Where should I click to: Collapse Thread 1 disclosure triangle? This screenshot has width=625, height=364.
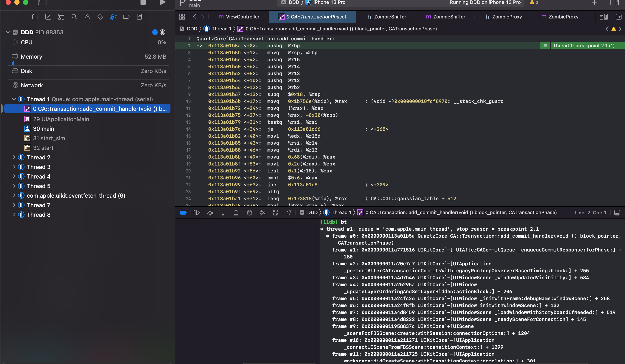[14, 99]
